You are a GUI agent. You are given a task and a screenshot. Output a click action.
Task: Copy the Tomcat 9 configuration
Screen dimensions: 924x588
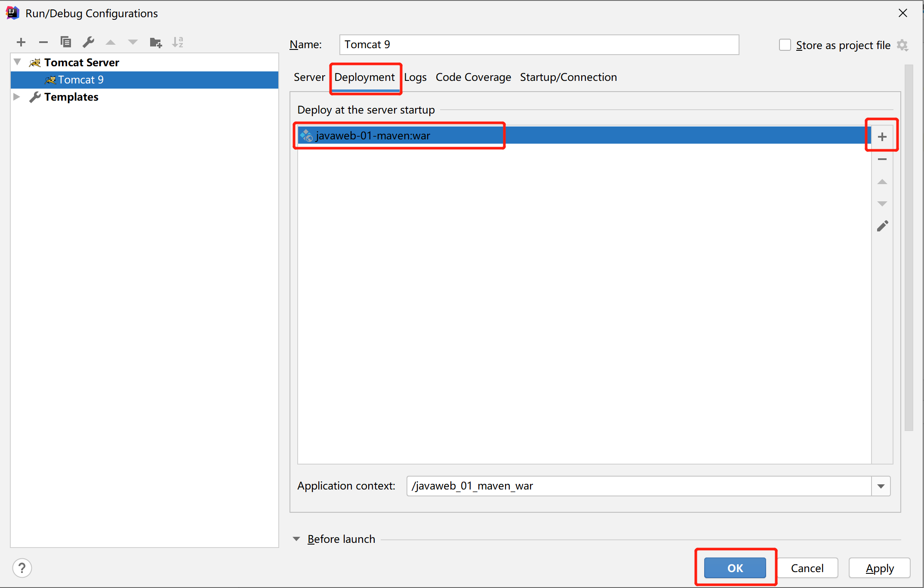pos(65,42)
